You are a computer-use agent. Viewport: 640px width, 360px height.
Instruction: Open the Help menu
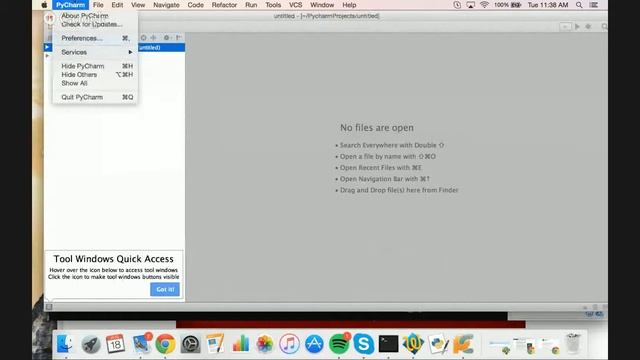tap(349, 5)
